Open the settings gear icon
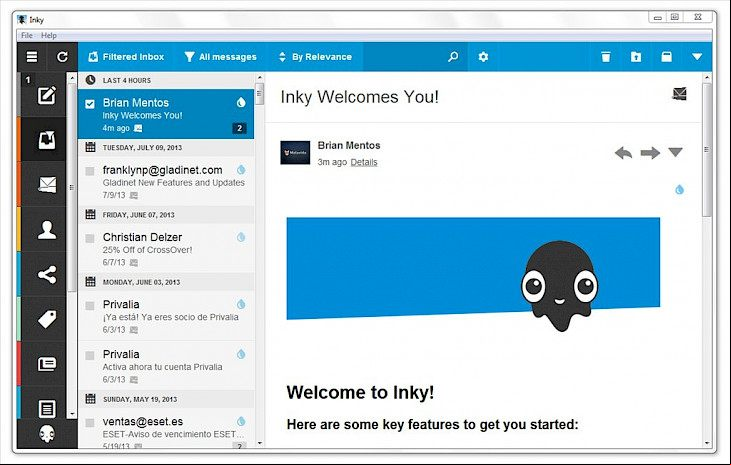The height and width of the screenshot is (465, 731). tap(483, 57)
